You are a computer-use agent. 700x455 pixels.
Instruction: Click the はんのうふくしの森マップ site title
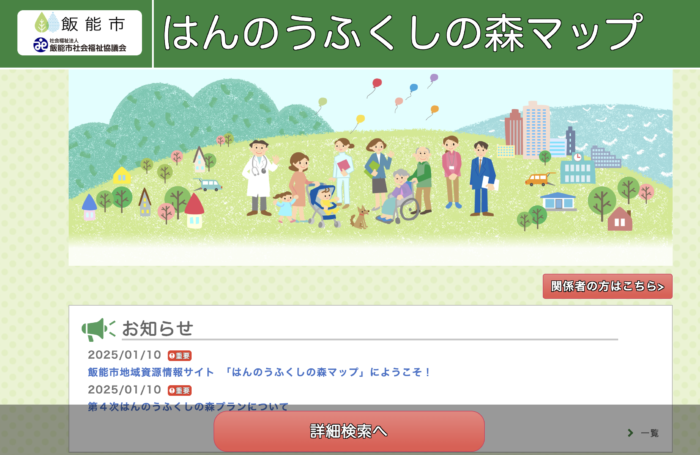400,32
